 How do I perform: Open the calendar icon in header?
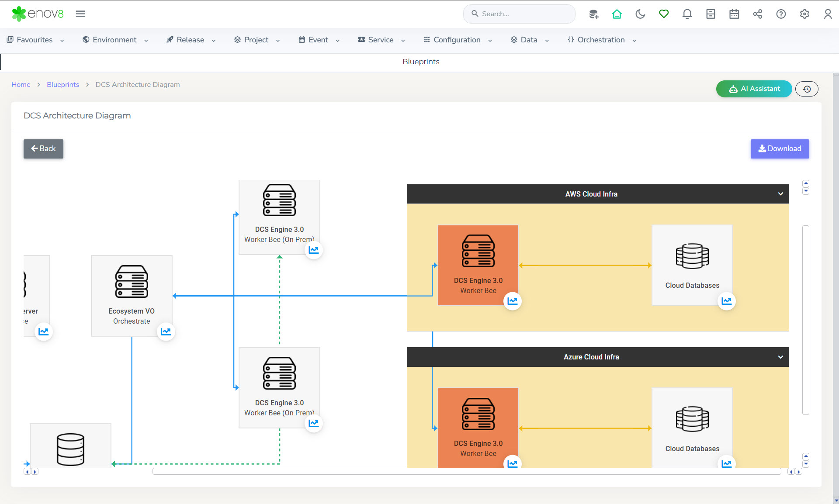734,14
